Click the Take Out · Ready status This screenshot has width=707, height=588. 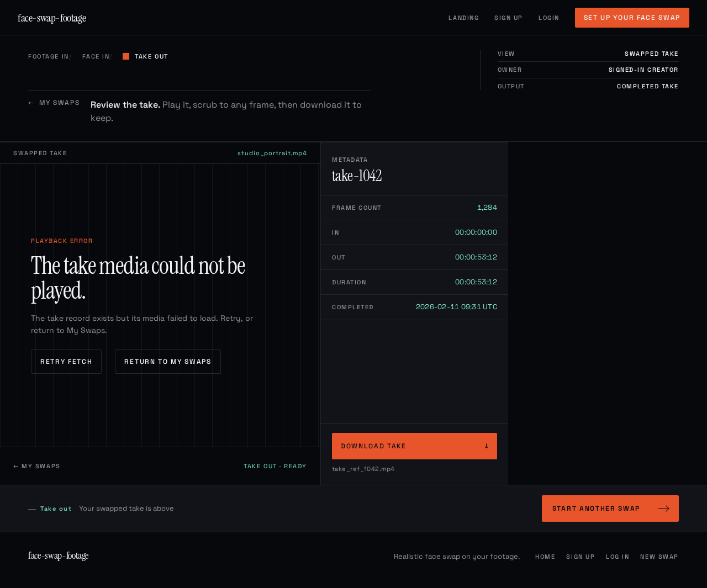pos(275,466)
